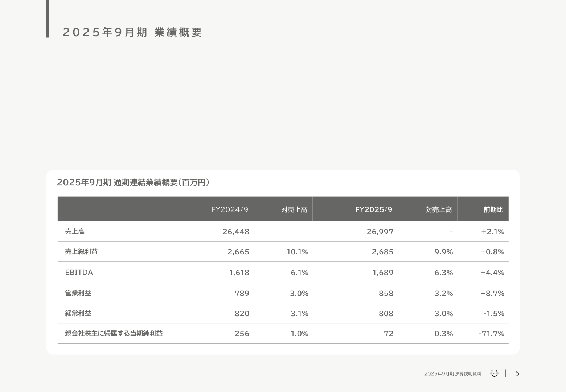The width and height of the screenshot is (566, 392).
Task: Click the value 72
Action: tap(389, 334)
